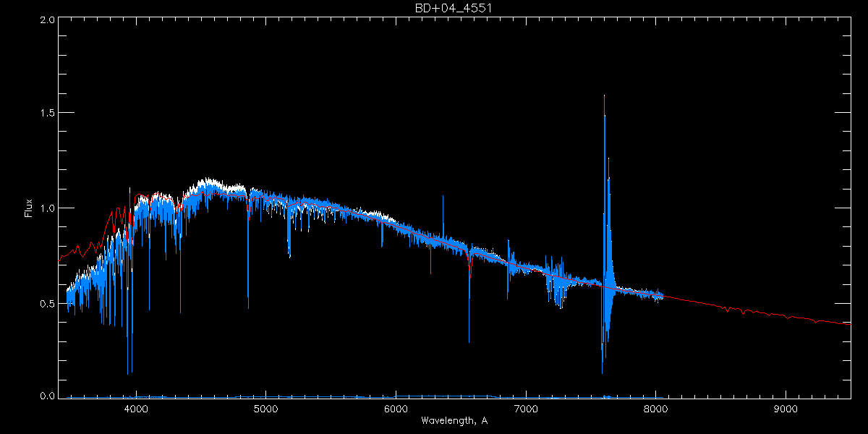Click the 0.5 flux tick label
Image resolution: width=868 pixels, height=434 pixels.
[x=48, y=303]
